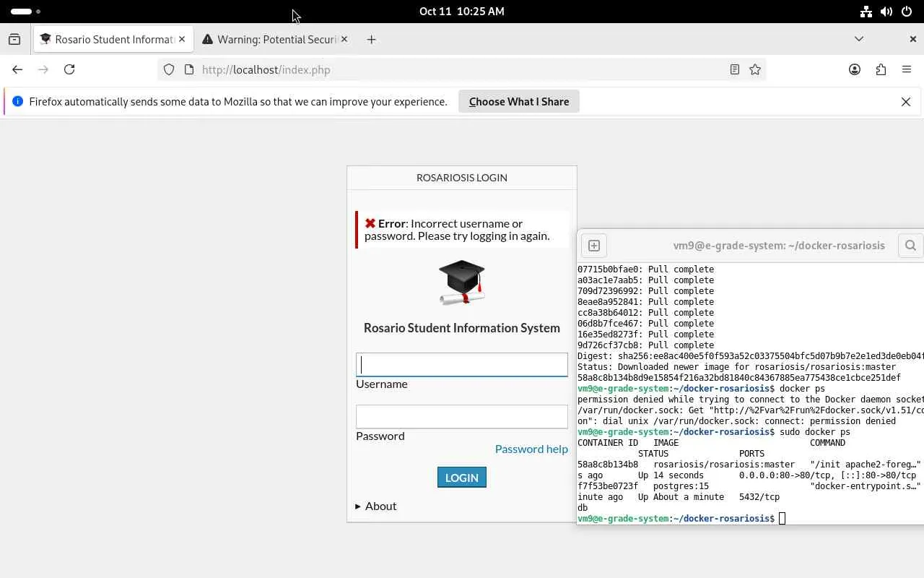Click the address bar showing localhost/index.php

(462, 69)
